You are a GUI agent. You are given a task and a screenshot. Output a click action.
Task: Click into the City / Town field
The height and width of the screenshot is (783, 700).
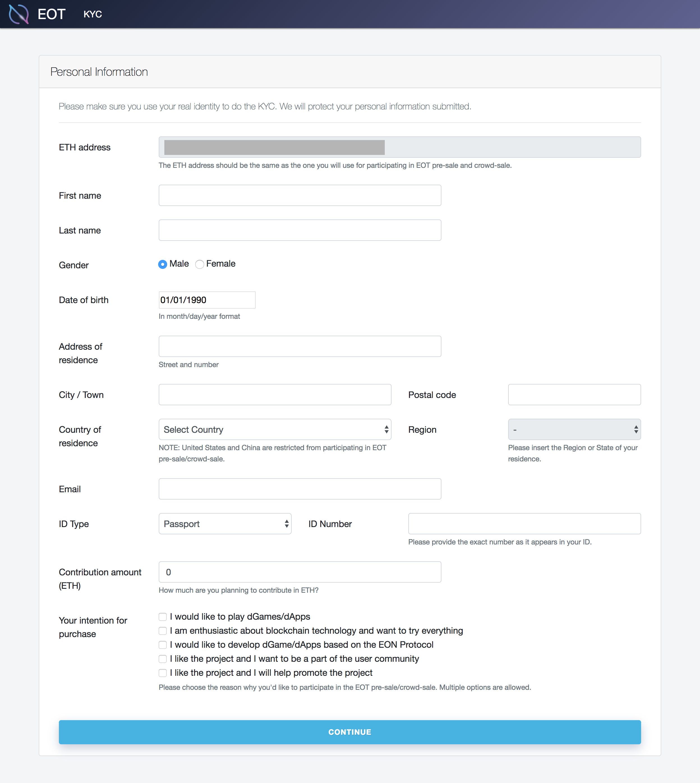pos(275,395)
